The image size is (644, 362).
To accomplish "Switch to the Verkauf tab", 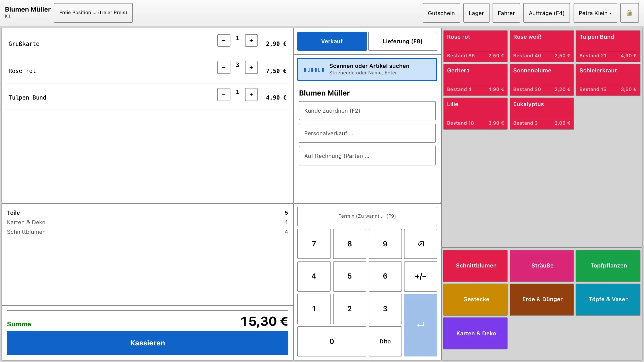I will click(x=332, y=41).
